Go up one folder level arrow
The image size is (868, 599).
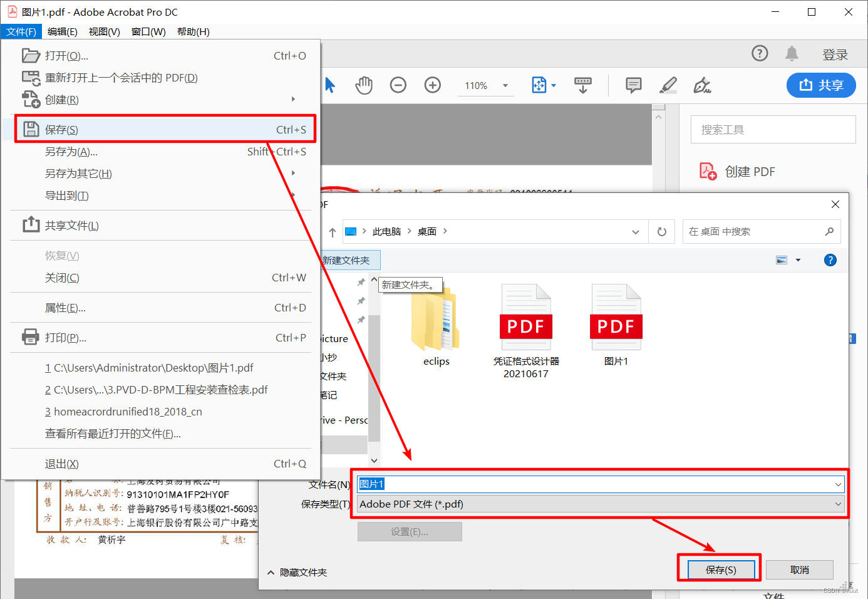click(333, 232)
